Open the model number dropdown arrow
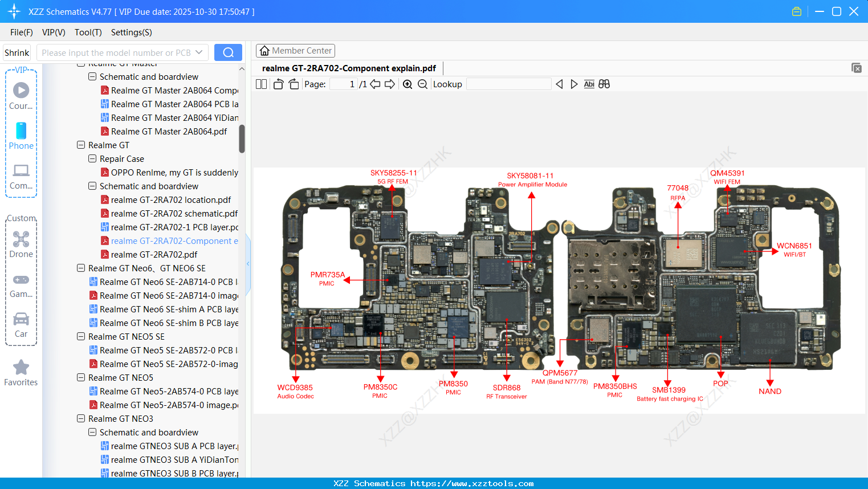 pos(199,52)
